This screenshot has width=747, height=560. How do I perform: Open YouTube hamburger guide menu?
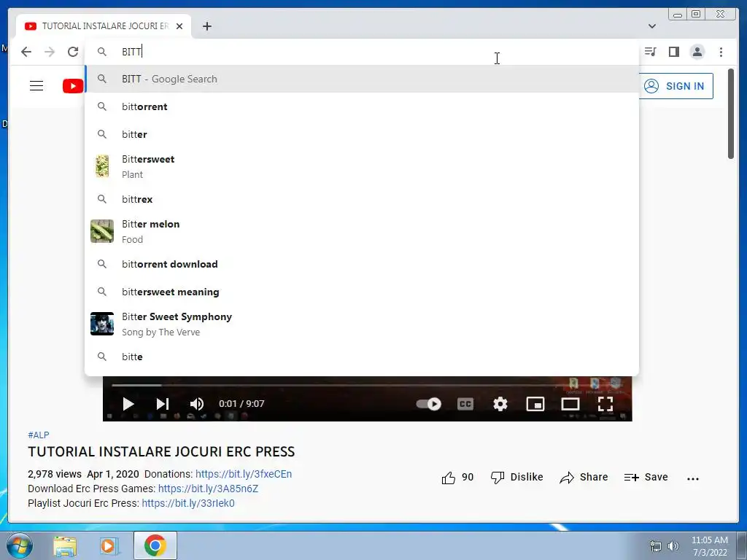(36, 86)
